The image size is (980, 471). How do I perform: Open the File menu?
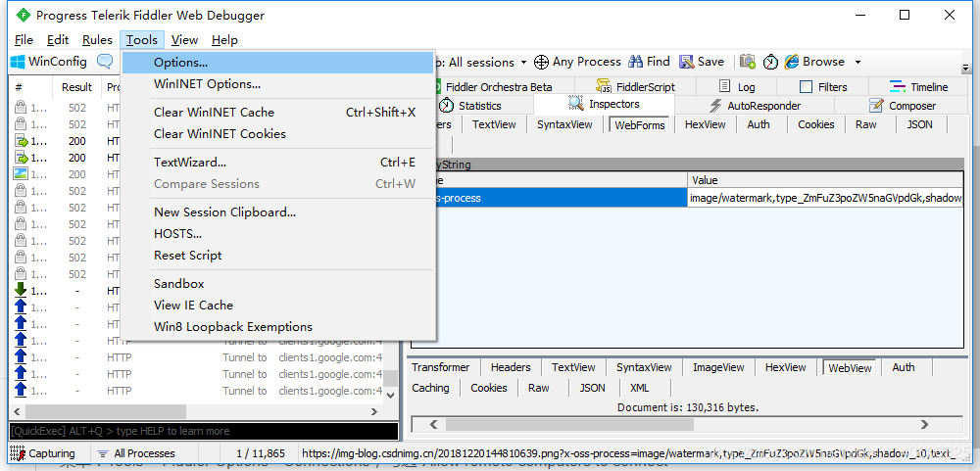(24, 40)
